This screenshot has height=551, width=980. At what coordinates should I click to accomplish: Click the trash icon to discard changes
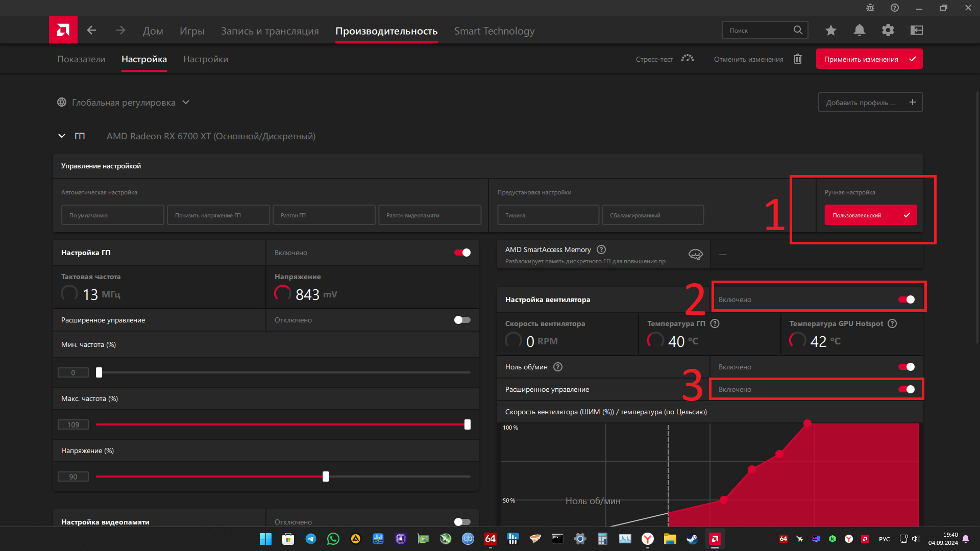[797, 59]
